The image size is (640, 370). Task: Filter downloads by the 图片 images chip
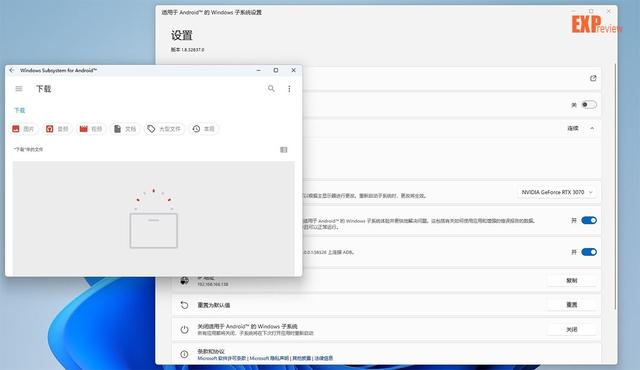[x=24, y=129]
